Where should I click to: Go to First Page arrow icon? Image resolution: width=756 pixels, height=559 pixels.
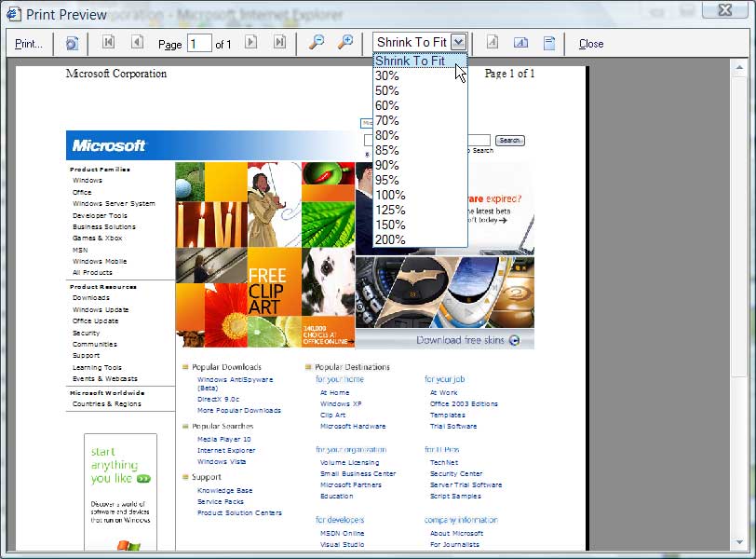coord(109,43)
